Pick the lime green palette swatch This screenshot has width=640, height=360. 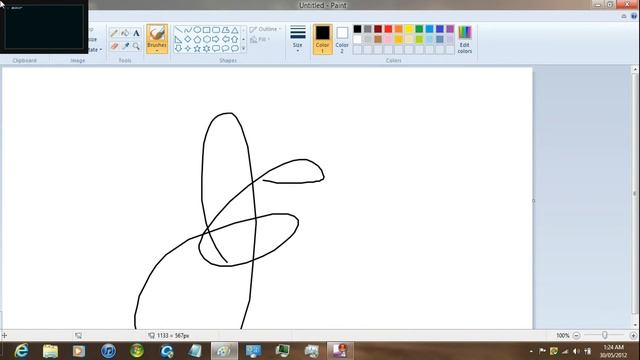point(419,40)
